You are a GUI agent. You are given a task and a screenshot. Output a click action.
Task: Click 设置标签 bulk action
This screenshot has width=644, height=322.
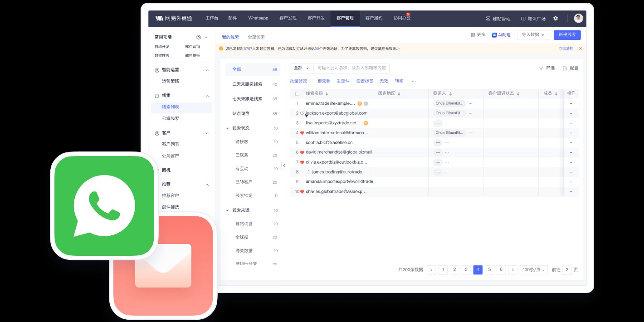tap(365, 81)
